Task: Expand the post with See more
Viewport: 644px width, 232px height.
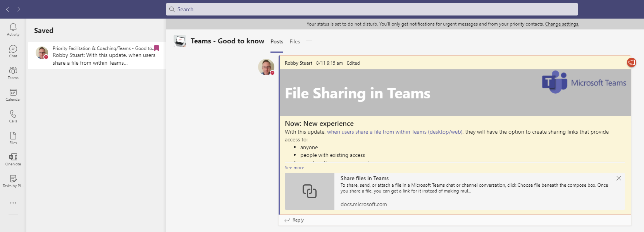Action: [294, 168]
